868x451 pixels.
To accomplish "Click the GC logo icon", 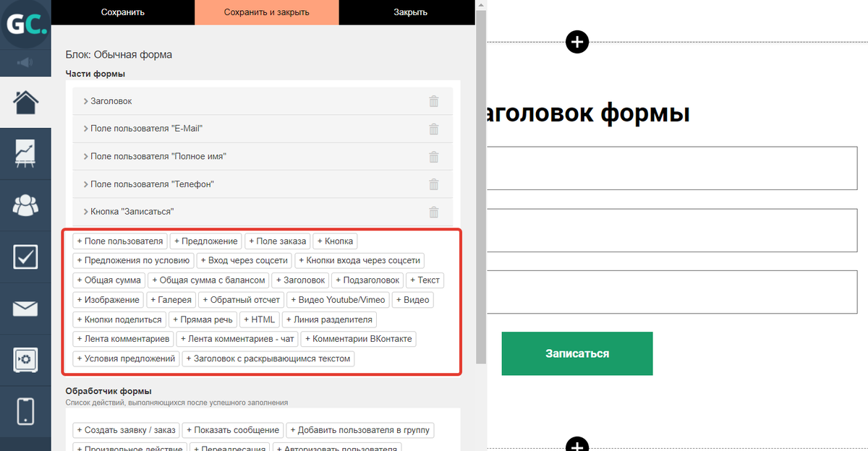I will [x=25, y=26].
